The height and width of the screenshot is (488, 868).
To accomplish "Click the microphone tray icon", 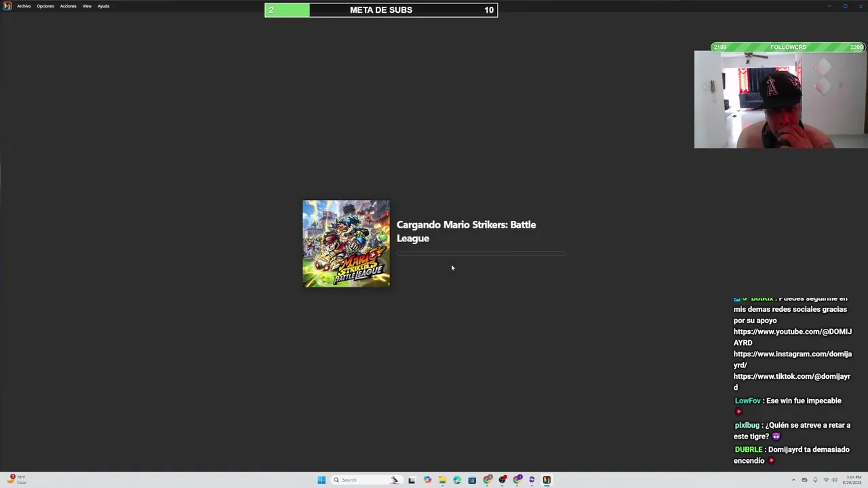I will click(x=815, y=480).
